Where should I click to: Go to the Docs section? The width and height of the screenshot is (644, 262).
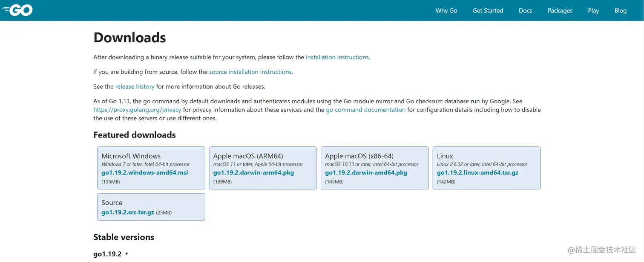click(525, 11)
